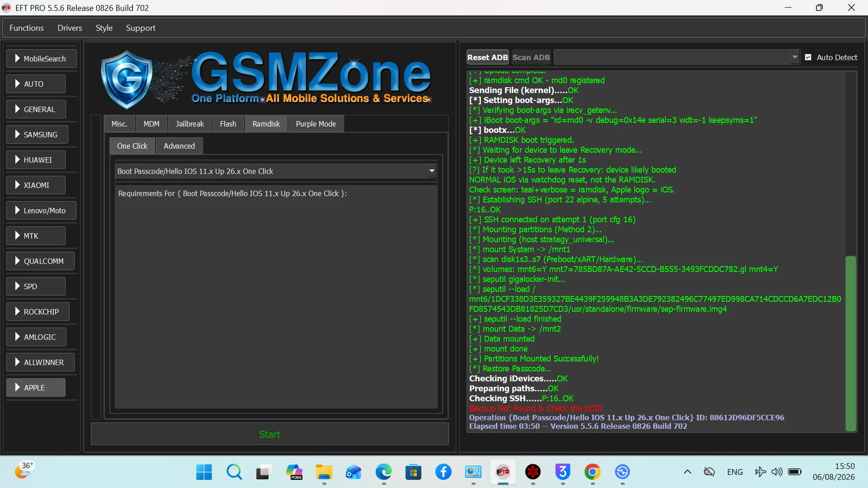Expand the GENERAL section
The image size is (868, 488).
click(36, 109)
